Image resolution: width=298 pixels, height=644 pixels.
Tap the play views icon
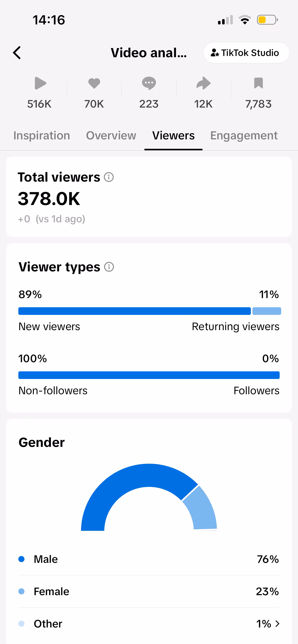click(x=40, y=83)
